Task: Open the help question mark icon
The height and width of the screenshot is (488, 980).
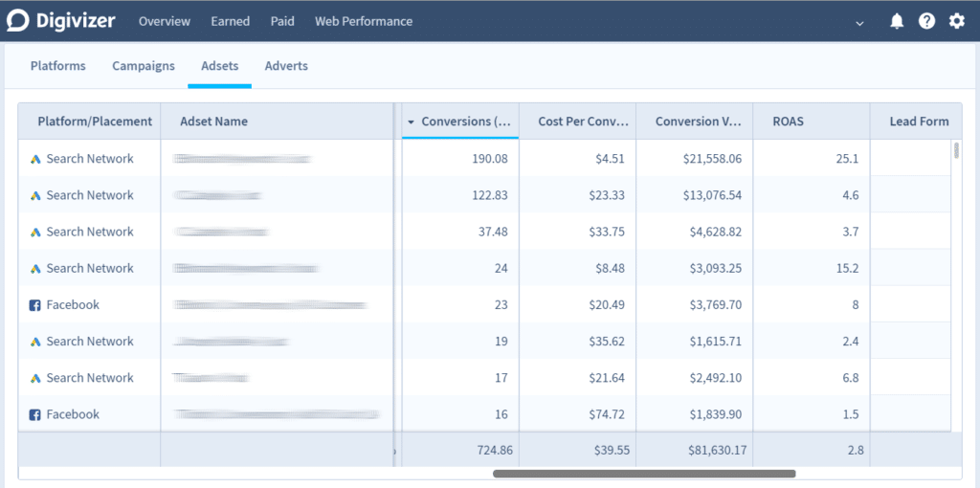Action: point(926,21)
